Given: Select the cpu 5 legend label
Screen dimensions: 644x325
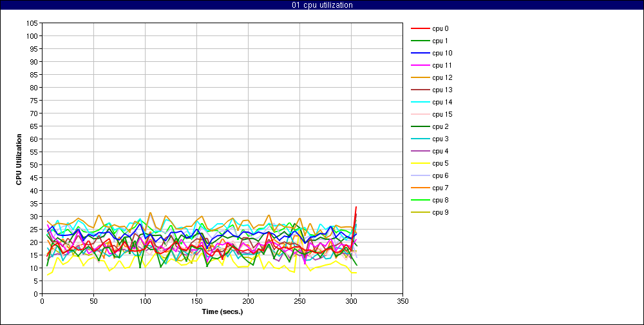Looking at the screenshot, I should coord(440,163).
